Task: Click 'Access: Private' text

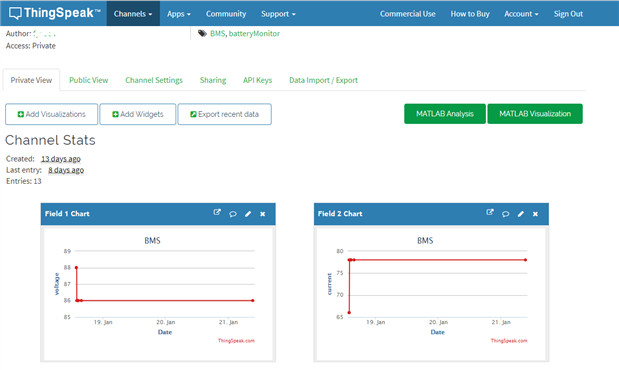Action: 31,46
